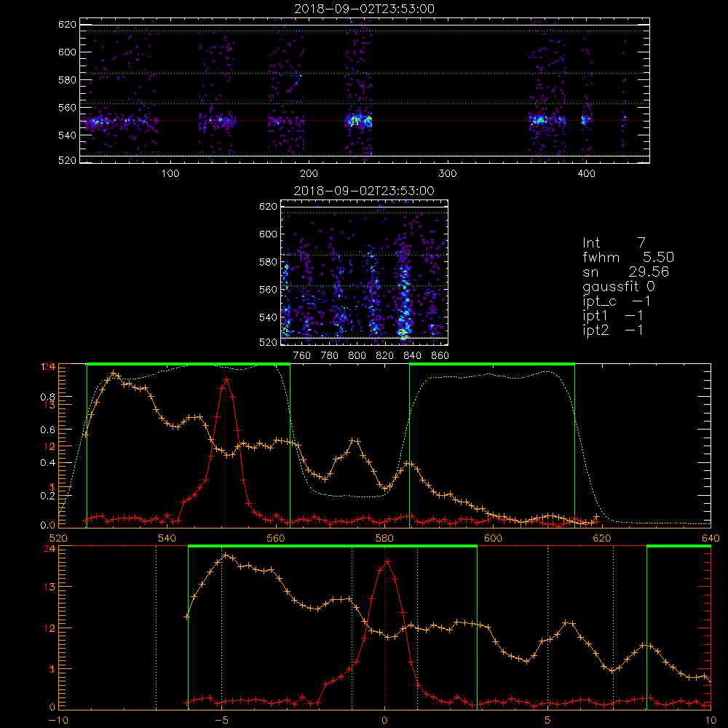This screenshot has width=728, height=728.
Task: Click the brightest emission blob near 240 in top plot
Action: (x=358, y=121)
